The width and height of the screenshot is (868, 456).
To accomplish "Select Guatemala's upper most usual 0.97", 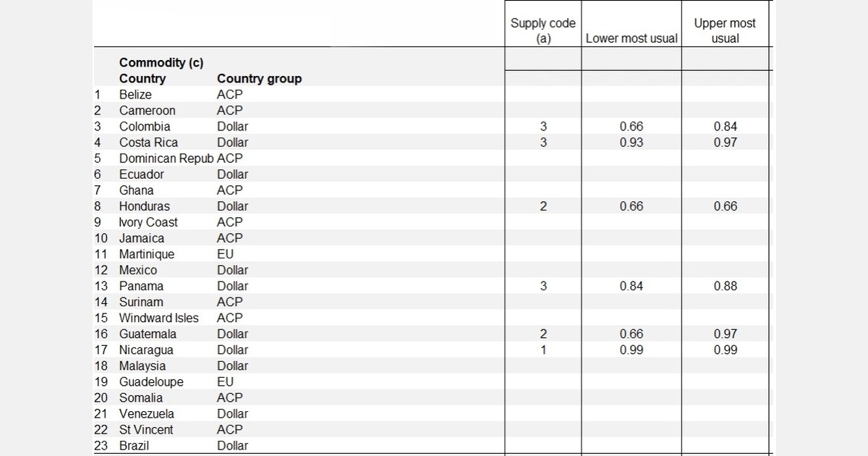I will [726, 334].
